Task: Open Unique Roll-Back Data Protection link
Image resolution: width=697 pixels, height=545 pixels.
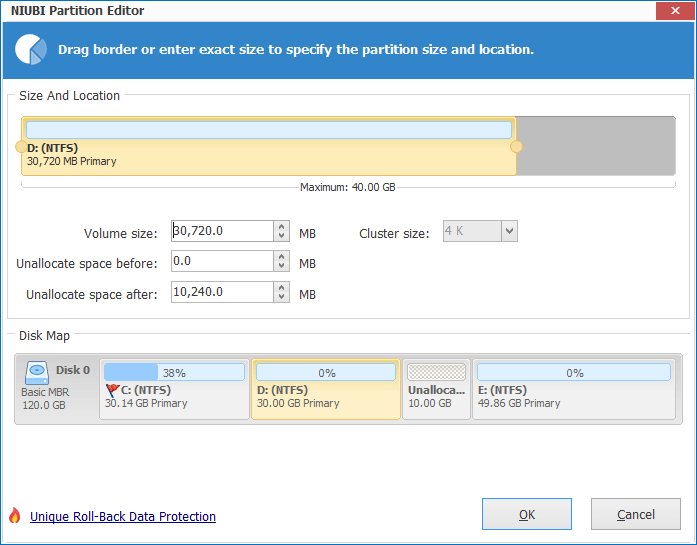Action: (x=123, y=517)
